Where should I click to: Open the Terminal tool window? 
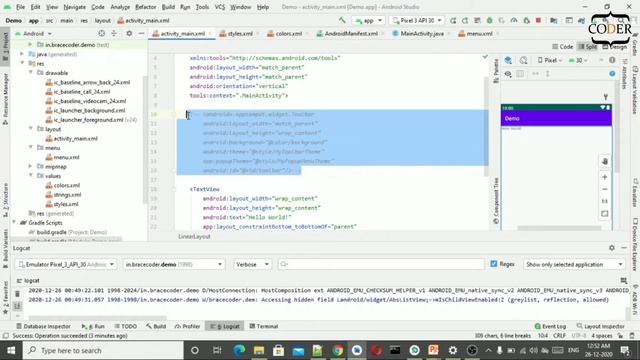coord(264,326)
